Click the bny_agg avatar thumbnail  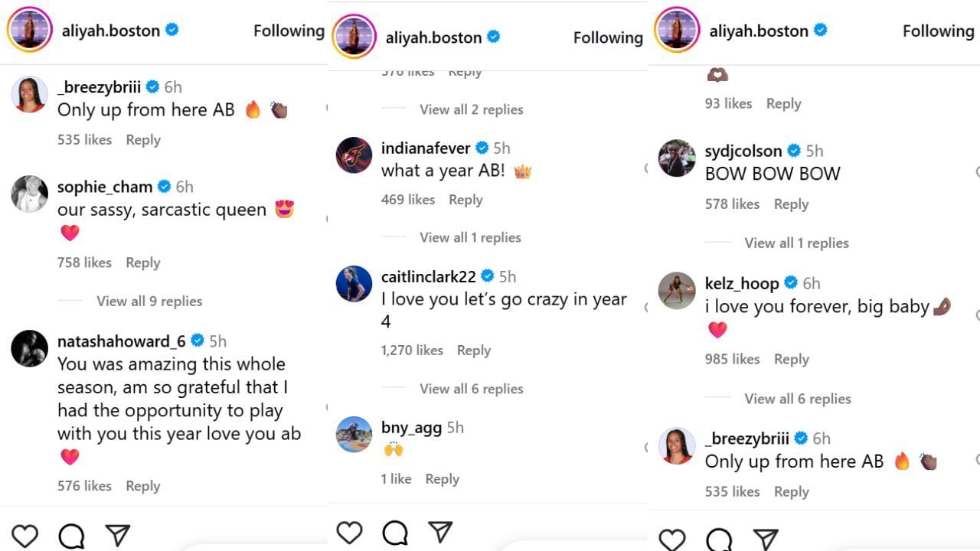354,434
